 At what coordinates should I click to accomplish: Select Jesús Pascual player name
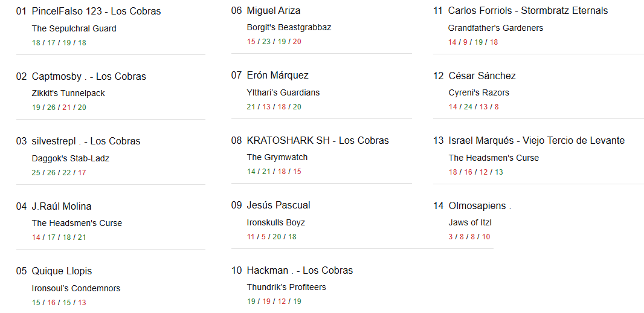(279, 205)
